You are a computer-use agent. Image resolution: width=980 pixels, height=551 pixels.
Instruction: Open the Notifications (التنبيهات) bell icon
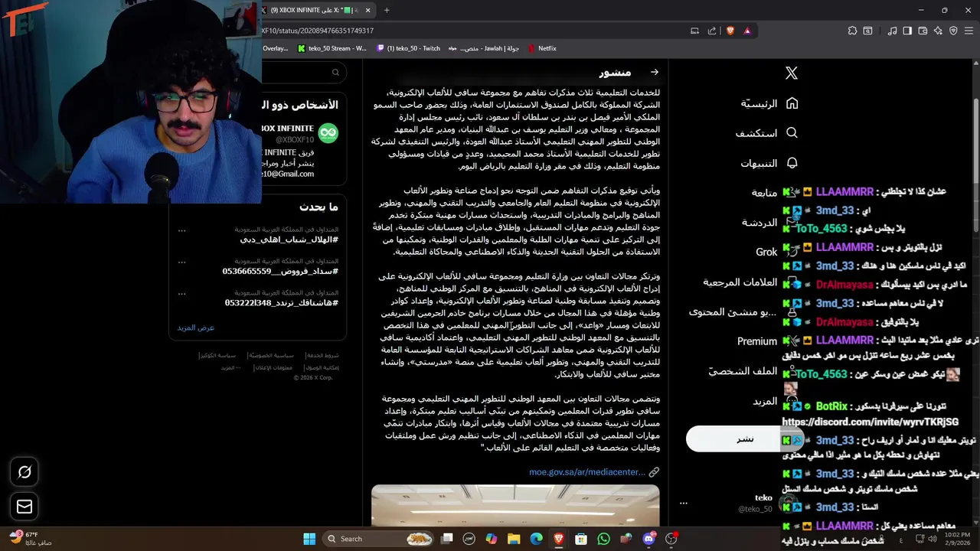point(792,163)
